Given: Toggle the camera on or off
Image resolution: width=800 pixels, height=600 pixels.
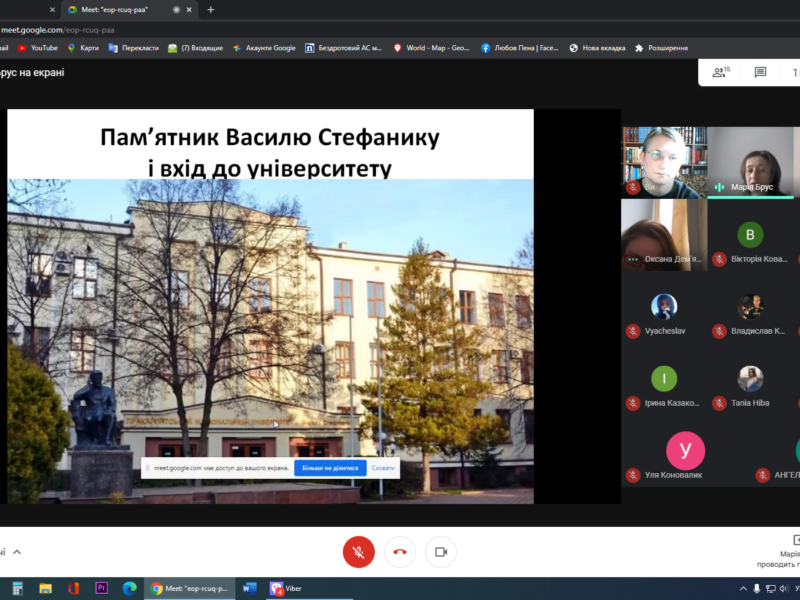Looking at the screenshot, I should (440, 551).
